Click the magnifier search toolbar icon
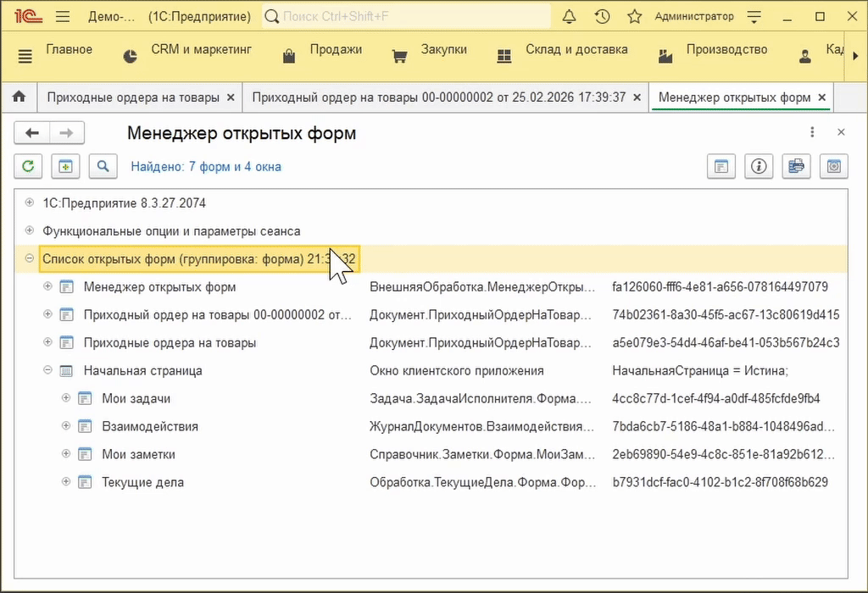This screenshot has height=593, width=868. 103,166
